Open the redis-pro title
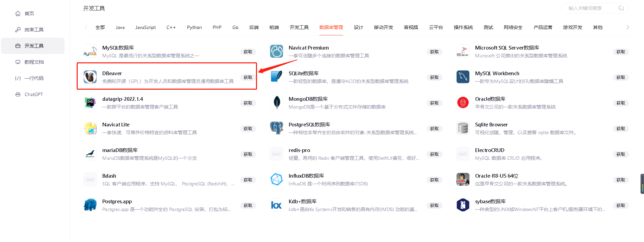This screenshot has width=644, height=242. pos(300,150)
